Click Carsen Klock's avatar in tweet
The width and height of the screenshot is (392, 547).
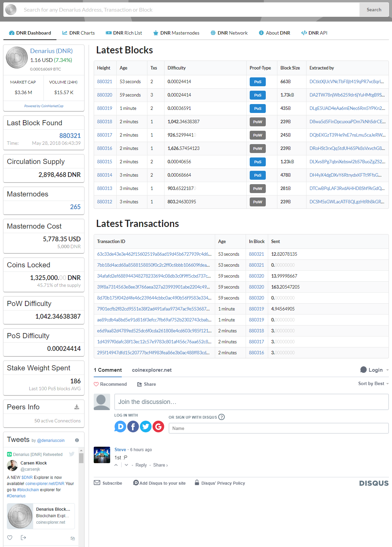point(12,466)
